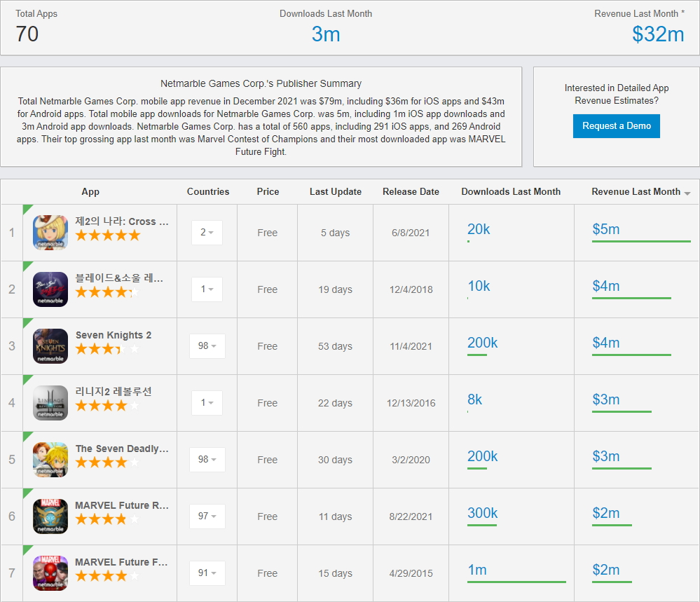Click $2m revenue for MARVEL Future Fight
This screenshot has height=602, width=700.
(606, 569)
